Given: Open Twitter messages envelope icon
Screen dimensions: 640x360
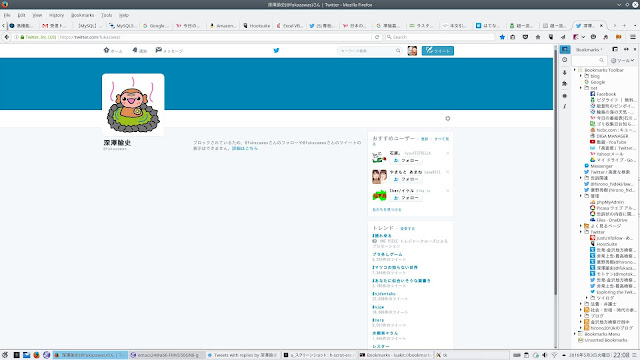Looking at the screenshot, I should [158, 50].
